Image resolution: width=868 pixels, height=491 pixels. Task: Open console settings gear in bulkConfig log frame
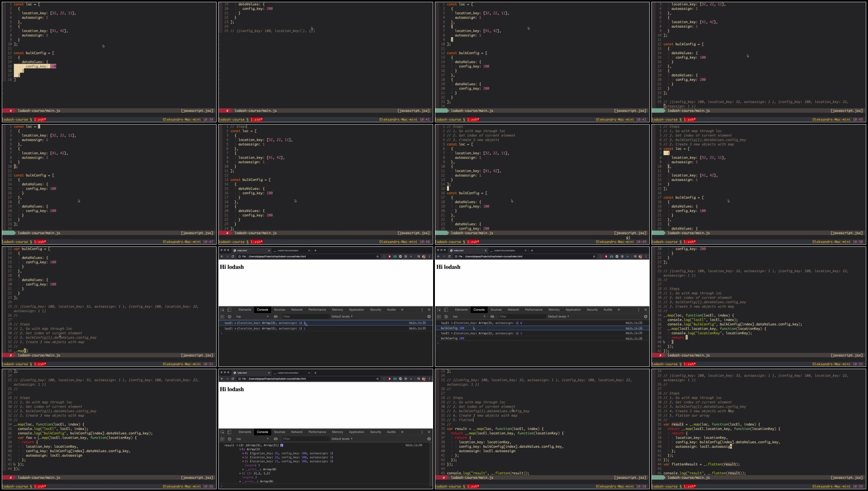(x=645, y=316)
